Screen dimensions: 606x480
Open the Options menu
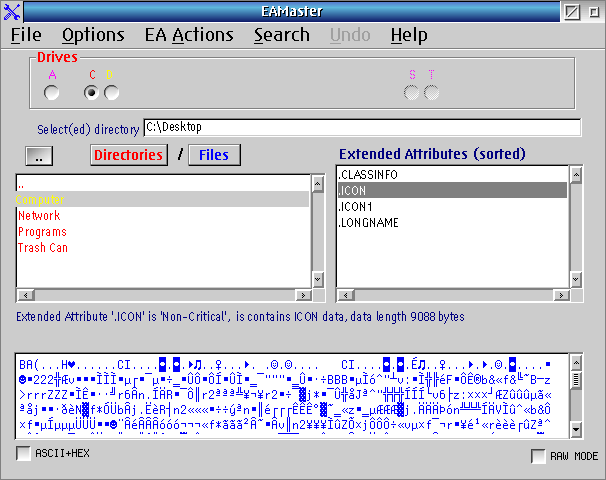(93, 35)
